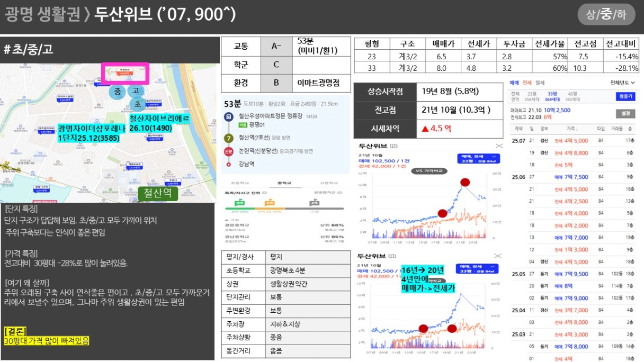Open the 매매, 전세 dropdown on upper chart
This screenshot has height=362, width=644.
479,159
